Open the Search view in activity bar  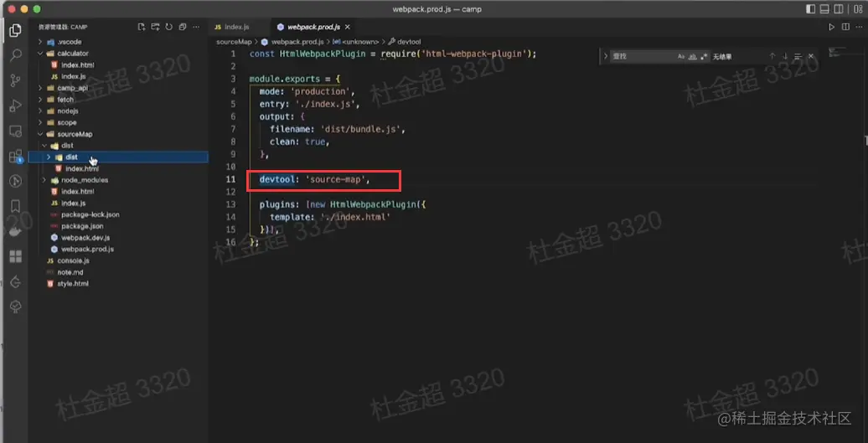pos(15,54)
